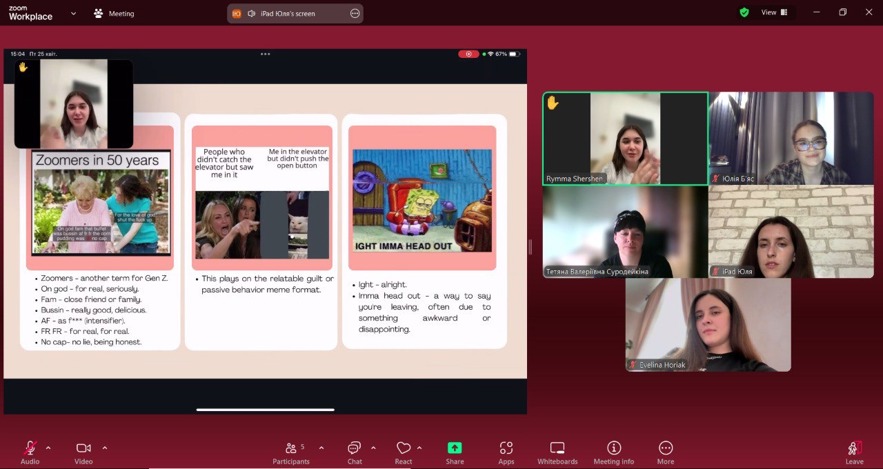Click the Zoomers in 50 years meme
The width and height of the screenshot is (883, 469).
101,203
